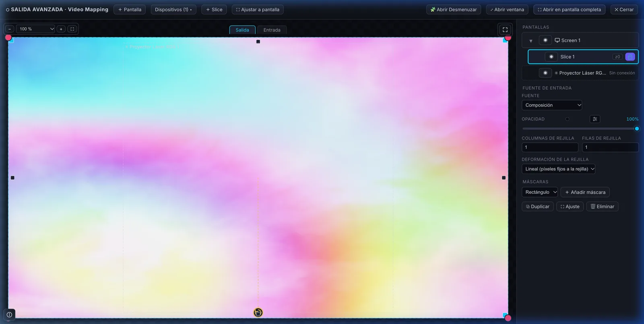Open the Rectángulo mask shape dropdown

coord(540,192)
